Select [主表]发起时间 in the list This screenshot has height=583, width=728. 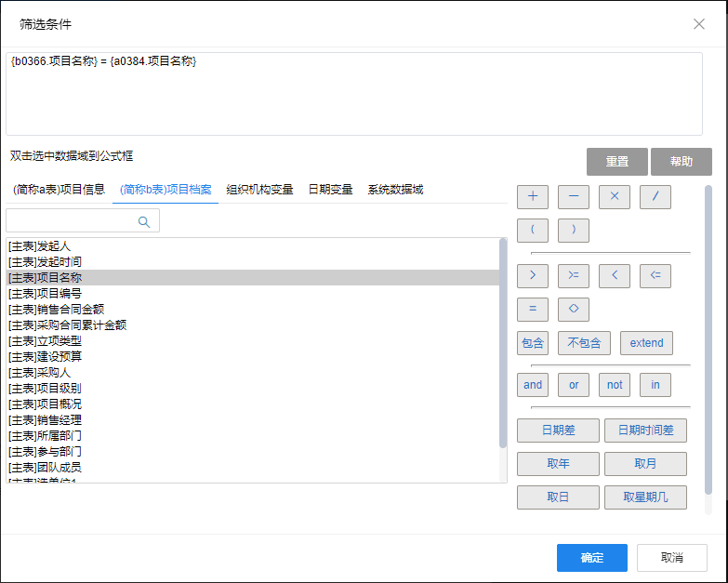coord(253,262)
